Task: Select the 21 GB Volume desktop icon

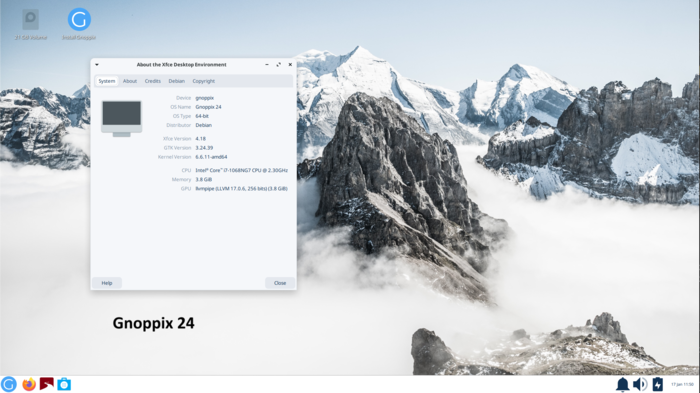Action: pos(30,24)
